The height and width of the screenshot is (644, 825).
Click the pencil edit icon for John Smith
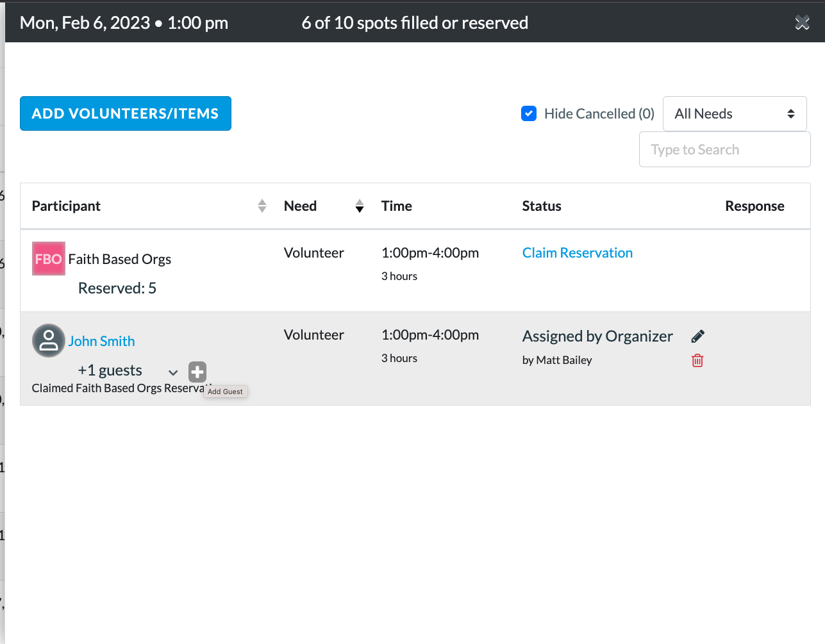698,336
